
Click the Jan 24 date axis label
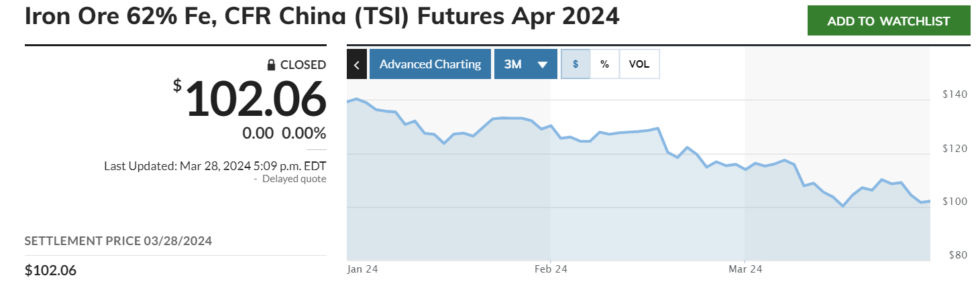point(362,269)
